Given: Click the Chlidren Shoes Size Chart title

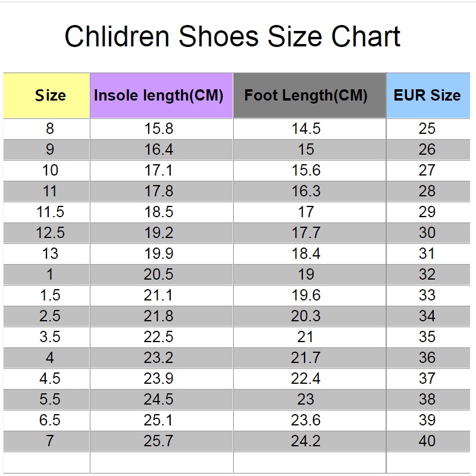Looking at the screenshot, I should 233,36.
